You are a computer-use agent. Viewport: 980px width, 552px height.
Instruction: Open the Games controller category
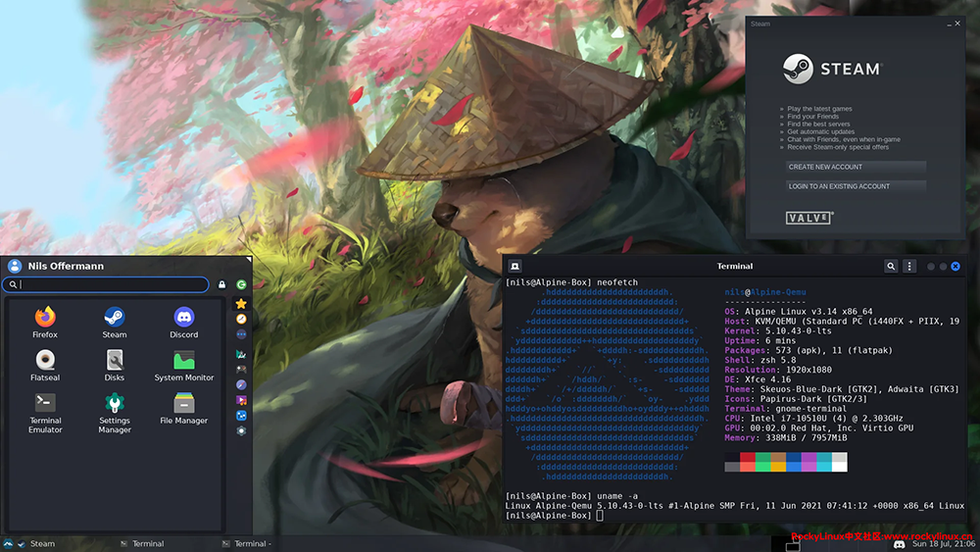tap(241, 369)
